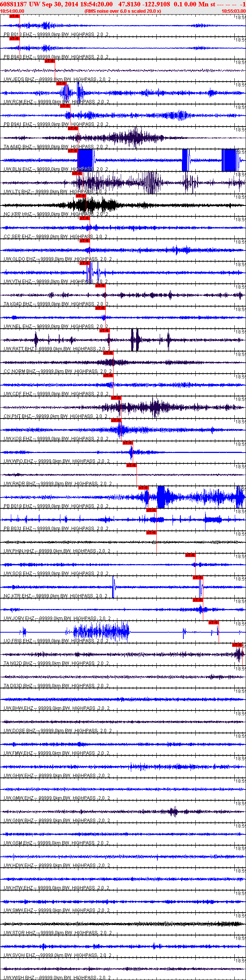Select the red pick flag on PB B018 trace
The width and height of the screenshot is (246, 980).
click(143, 488)
